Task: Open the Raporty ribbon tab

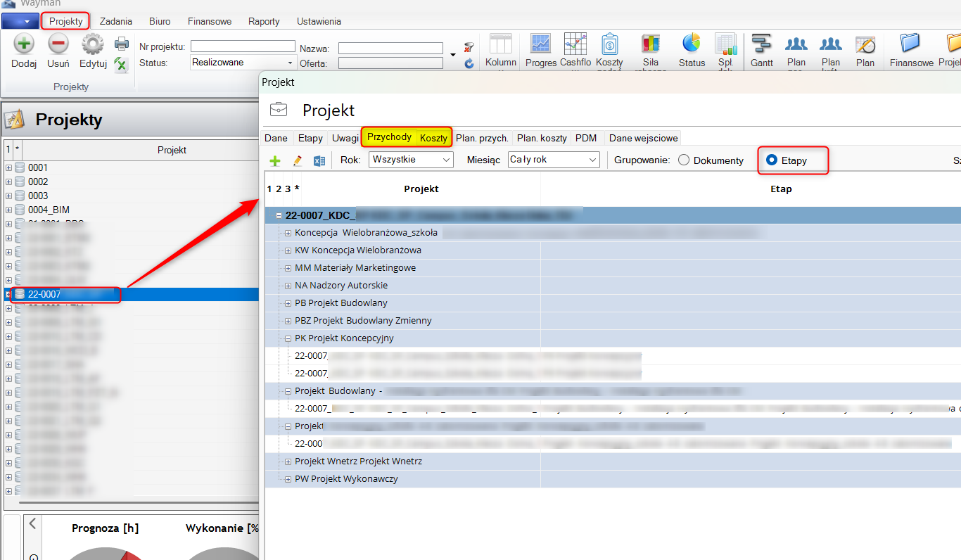Action: [264, 21]
